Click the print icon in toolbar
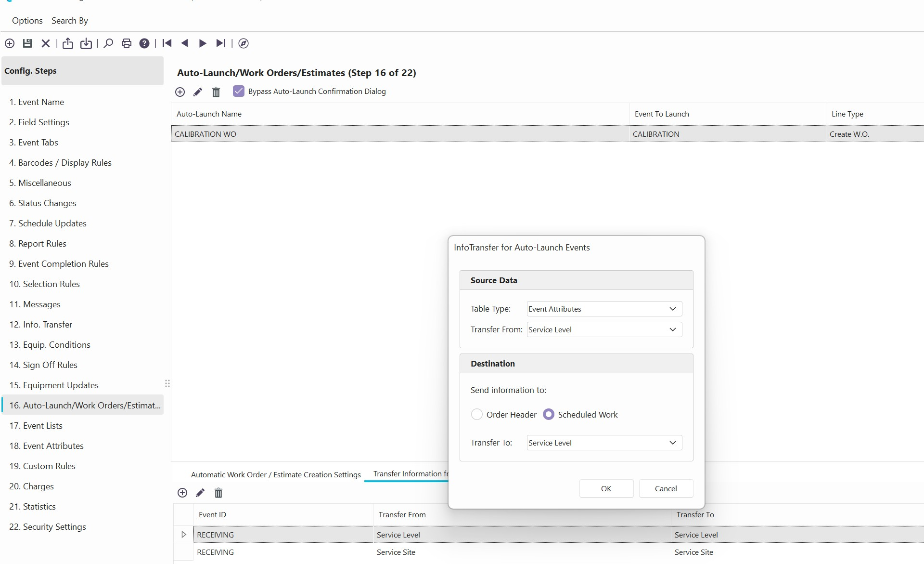 [127, 43]
